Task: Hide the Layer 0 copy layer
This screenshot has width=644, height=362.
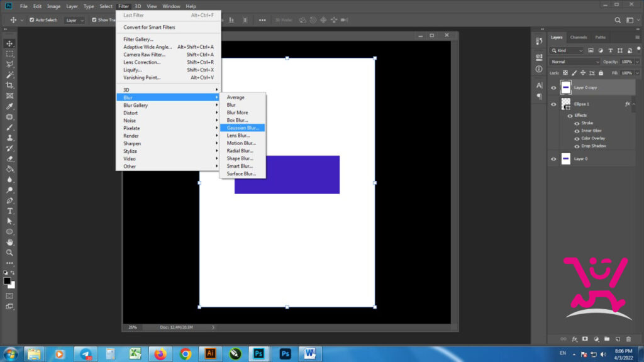Action: (553, 88)
